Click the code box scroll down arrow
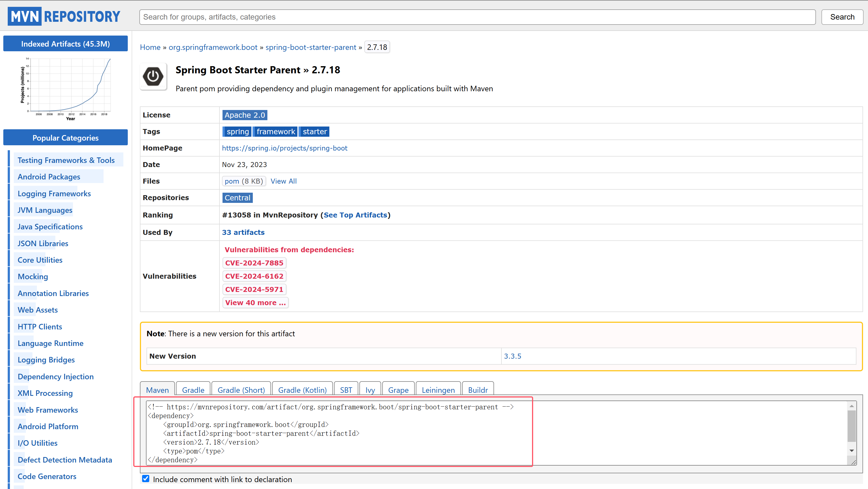This screenshot has height=489, width=868. pos(851,451)
